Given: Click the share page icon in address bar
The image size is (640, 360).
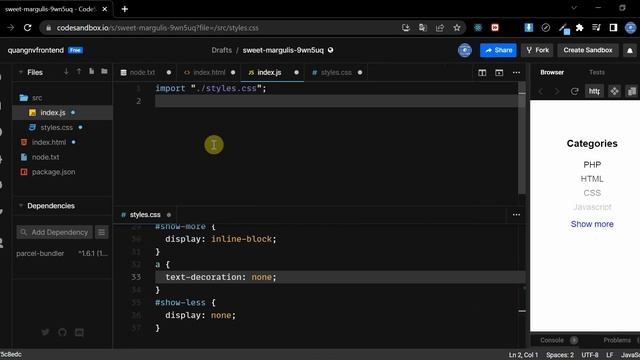Looking at the screenshot, I should pos(440,28).
